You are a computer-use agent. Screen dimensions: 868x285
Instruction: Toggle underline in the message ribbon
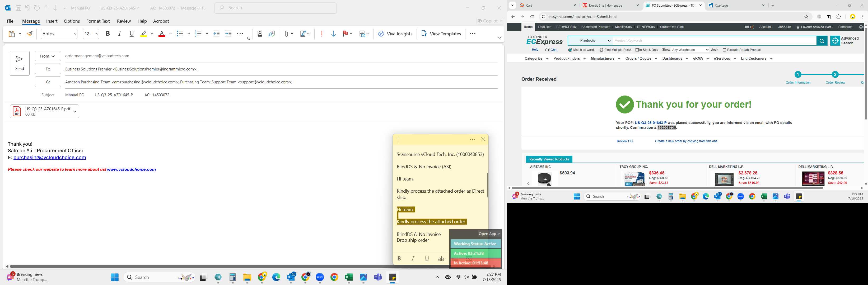(x=132, y=34)
